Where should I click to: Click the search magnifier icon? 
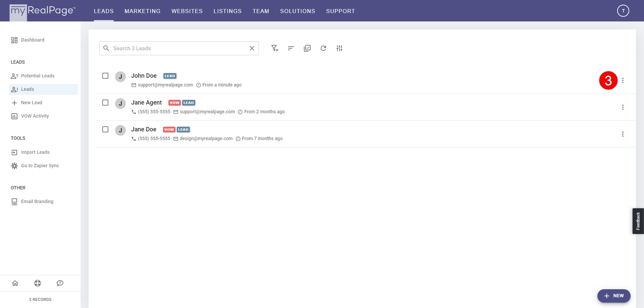[106, 48]
